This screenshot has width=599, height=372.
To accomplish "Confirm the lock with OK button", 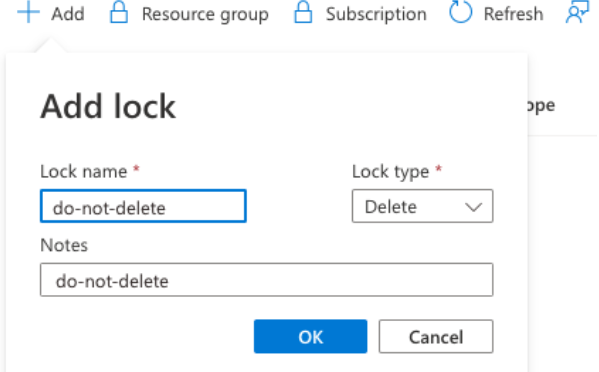I will pyautogui.click(x=311, y=336).
